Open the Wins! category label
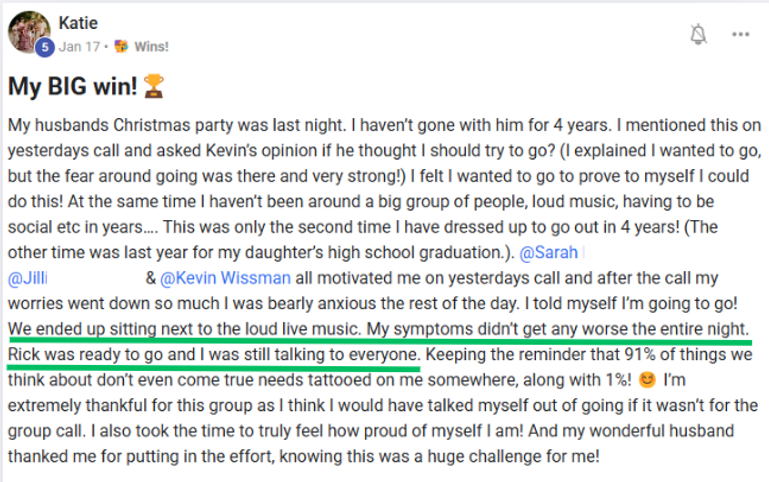Screen dimensions: 769x482 [151, 47]
